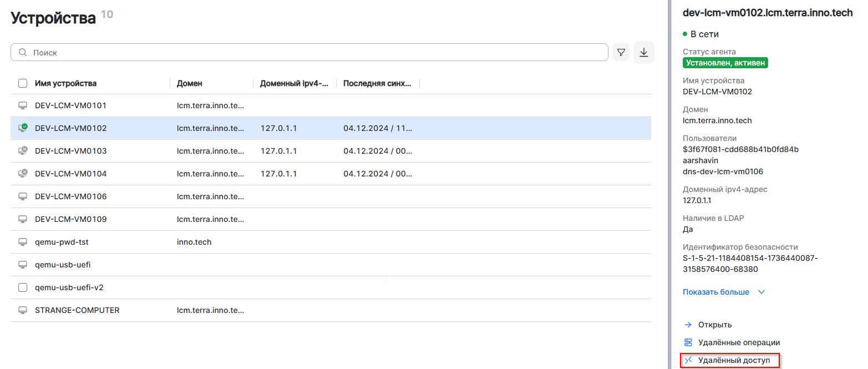Click the green-check device icon for DEV-LCM-VM0102

(x=23, y=128)
